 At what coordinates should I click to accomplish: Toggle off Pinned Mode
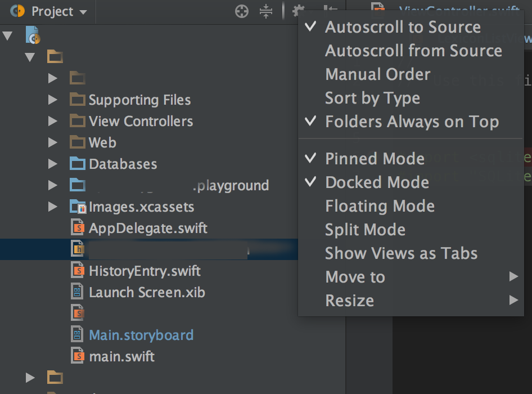tap(375, 159)
